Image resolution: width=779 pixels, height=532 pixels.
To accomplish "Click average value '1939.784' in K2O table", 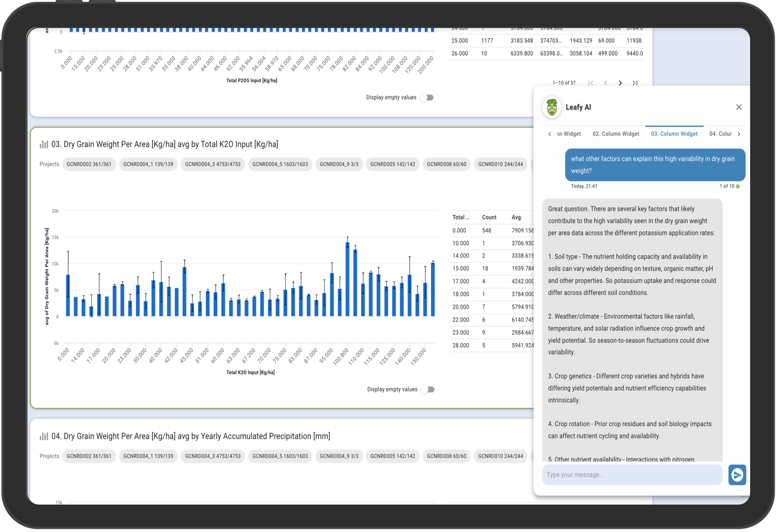I will (522, 269).
